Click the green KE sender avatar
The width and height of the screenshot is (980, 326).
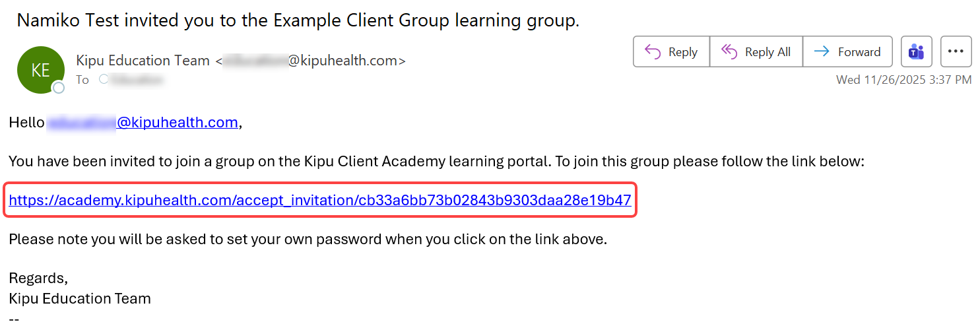click(x=40, y=70)
